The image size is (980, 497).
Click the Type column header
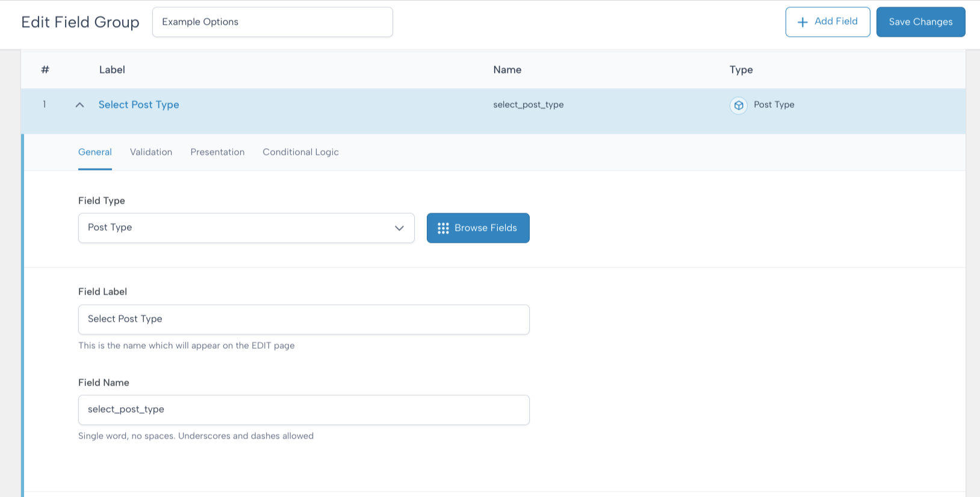[741, 70]
